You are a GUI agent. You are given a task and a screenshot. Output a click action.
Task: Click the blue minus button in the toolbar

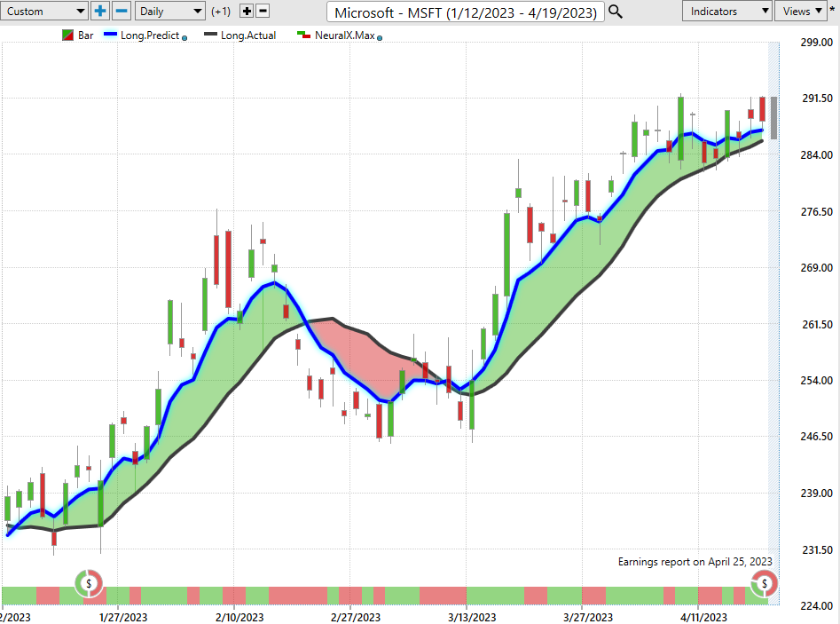122,12
